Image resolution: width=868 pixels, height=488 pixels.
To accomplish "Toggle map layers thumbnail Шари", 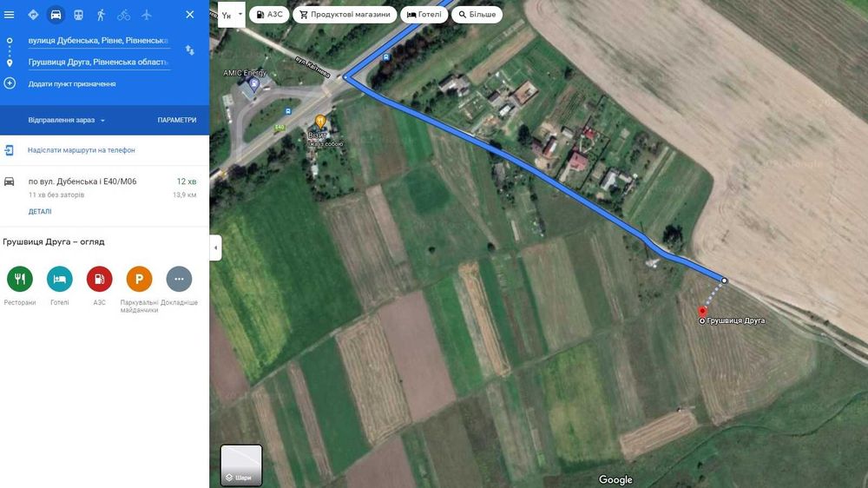I will tap(241, 465).
